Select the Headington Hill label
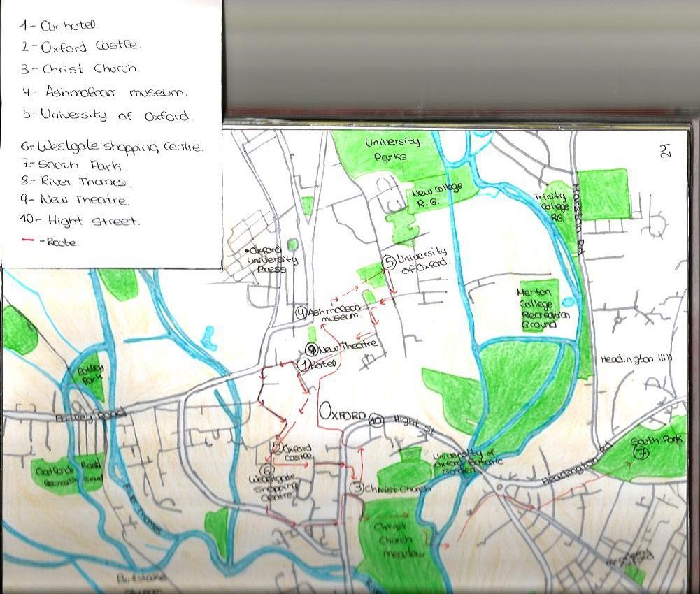Image resolution: width=700 pixels, height=594 pixels. point(636,359)
